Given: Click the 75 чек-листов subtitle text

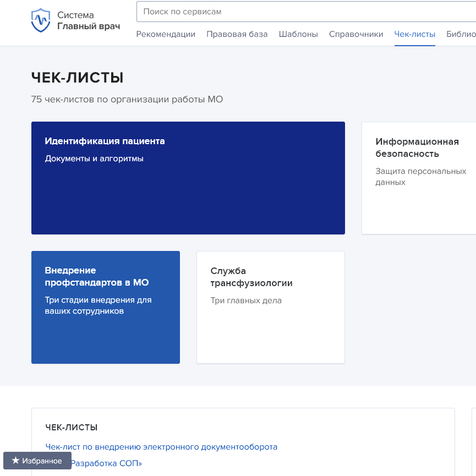Looking at the screenshot, I should (127, 99).
